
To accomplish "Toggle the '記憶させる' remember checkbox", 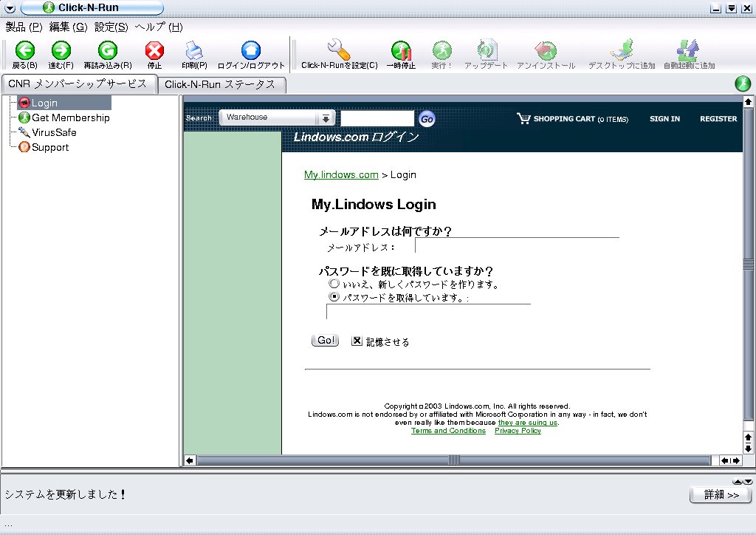I will 357,341.
